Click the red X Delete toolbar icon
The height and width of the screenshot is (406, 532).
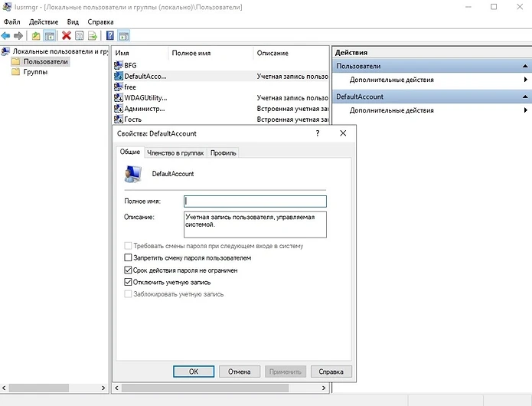click(x=67, y=36)
